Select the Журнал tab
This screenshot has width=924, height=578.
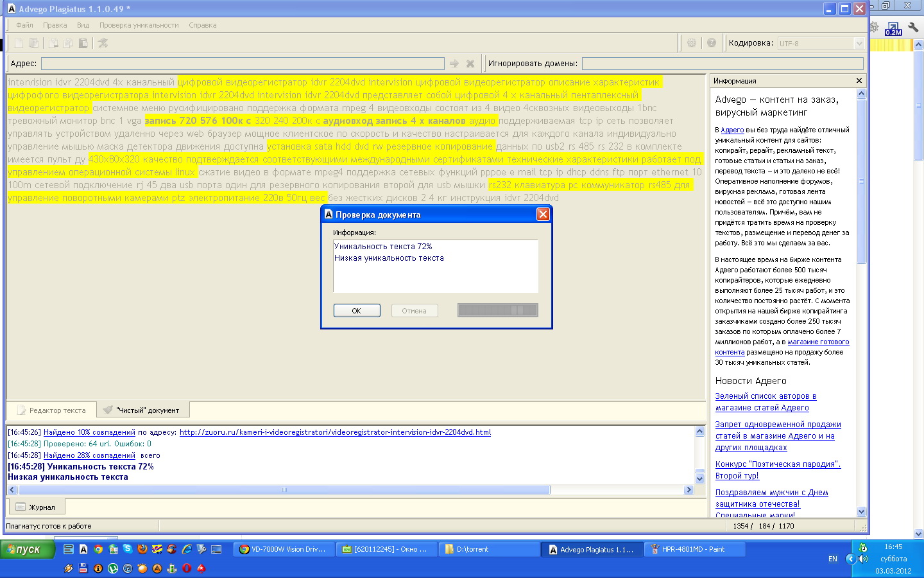(x=36, y=507)
